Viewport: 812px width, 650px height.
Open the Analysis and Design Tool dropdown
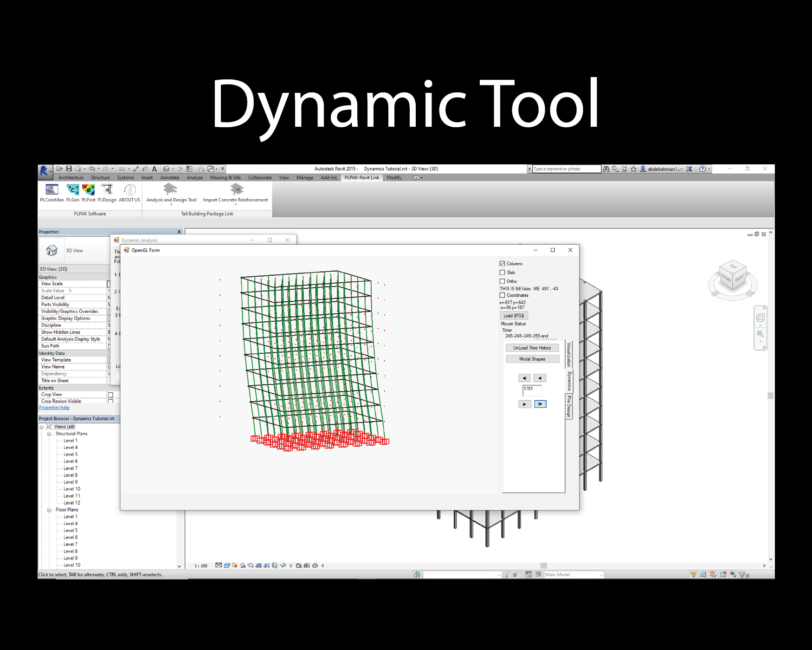(x=171, y=204)
